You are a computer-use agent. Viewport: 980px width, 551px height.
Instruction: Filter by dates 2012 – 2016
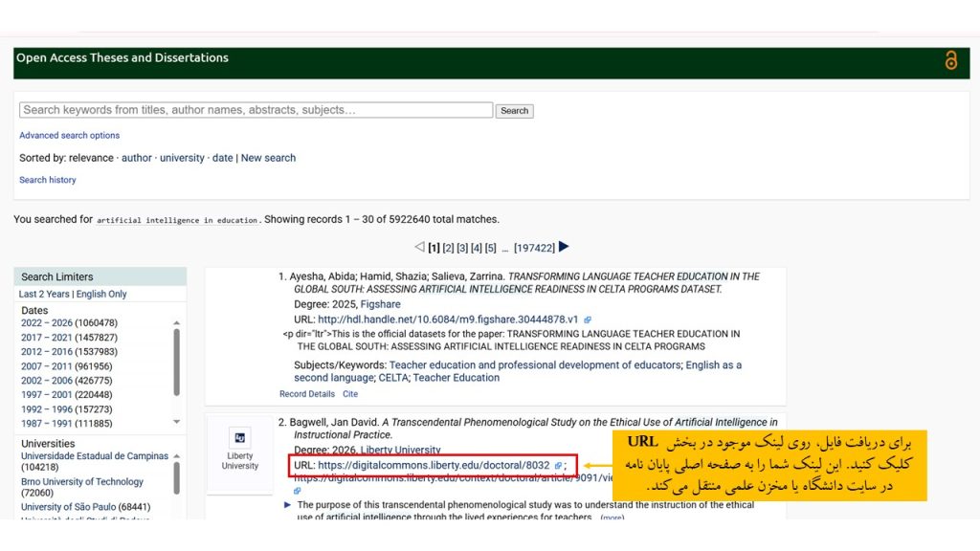click(x=47, y=352)
